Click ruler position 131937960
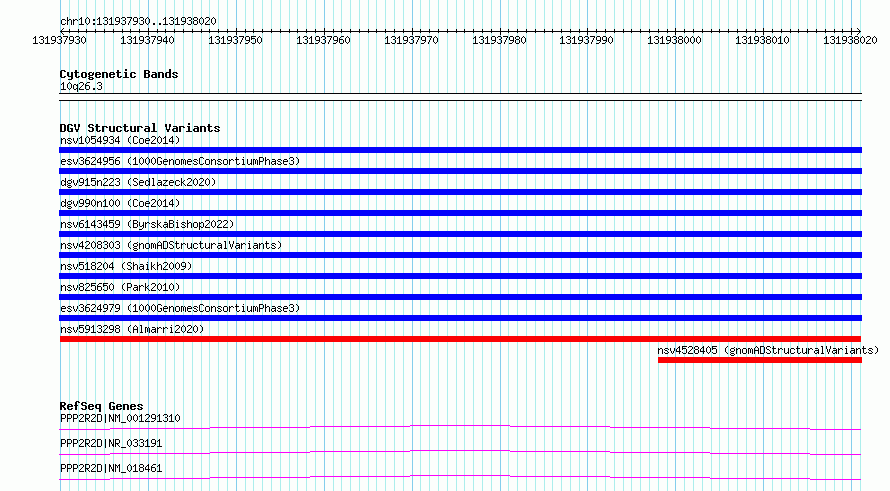The height and width of the screenshot is (491, 890). tap(324, 40)
